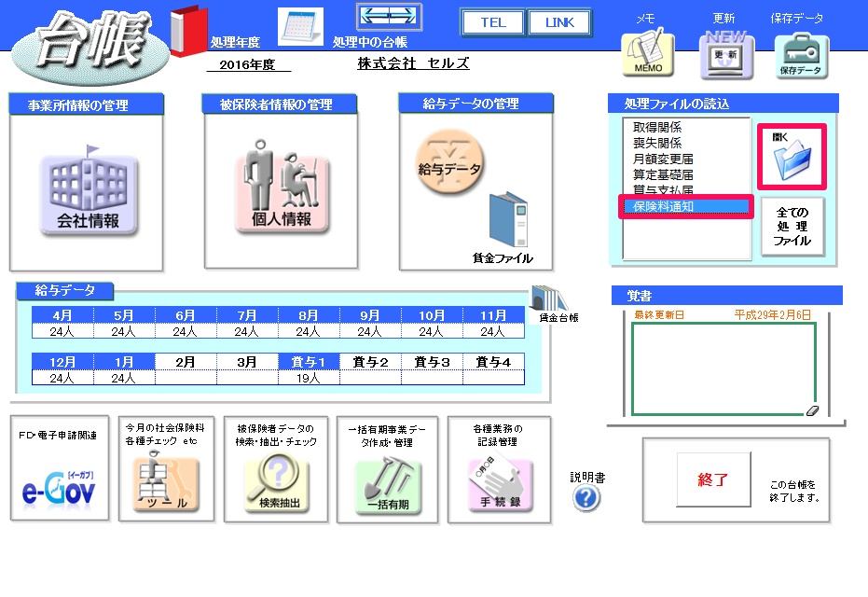Open the 検索抽出 search extract icon
The width and height of the screenshot is (868, 597).
tap(276, 482)
